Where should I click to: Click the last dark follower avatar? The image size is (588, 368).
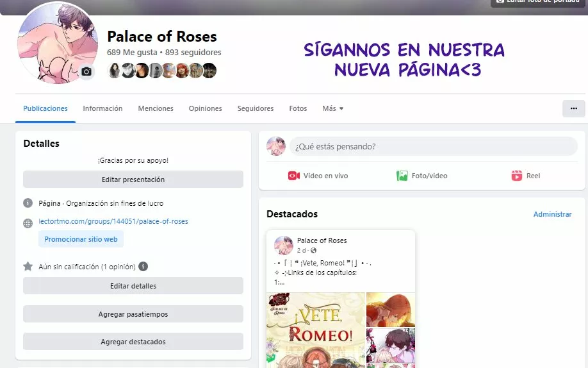[209, 71]
